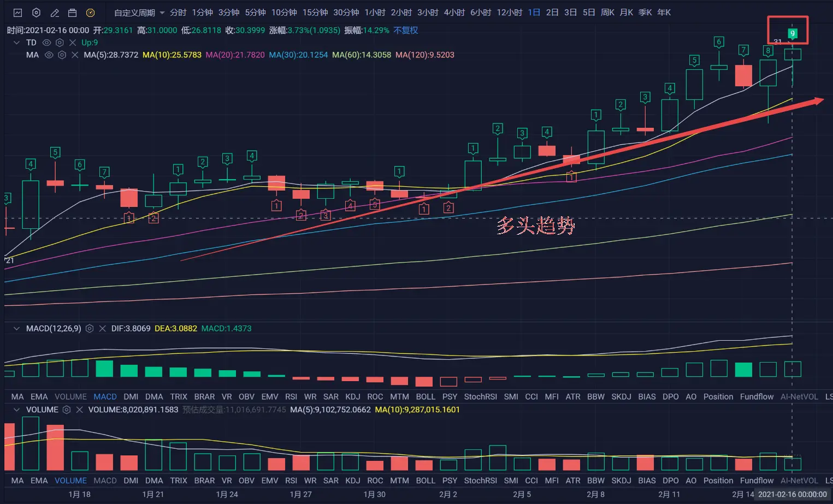Switch to 12小时 timeframe
Image resolution: width=833 pixels, height=504 pixels.
coord(509,13)
